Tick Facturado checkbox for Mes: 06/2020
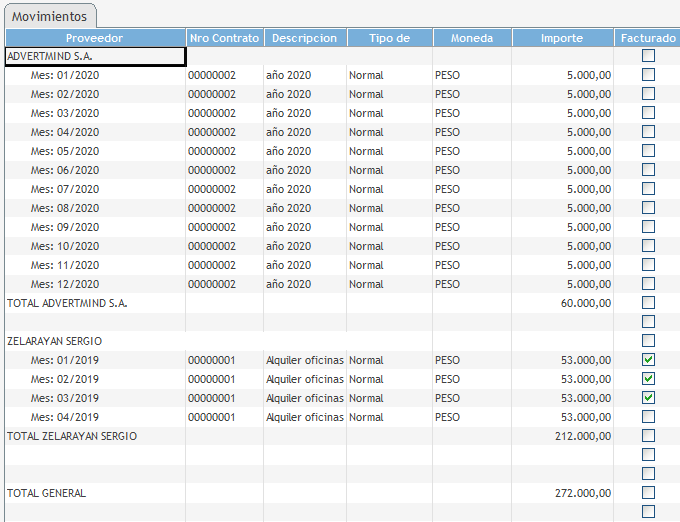The width and height of the screenshot is (680, 522). coord(648,170)
